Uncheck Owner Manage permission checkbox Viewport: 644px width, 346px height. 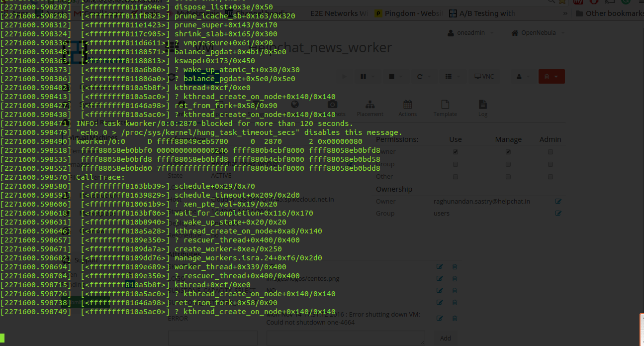[508, 152]
